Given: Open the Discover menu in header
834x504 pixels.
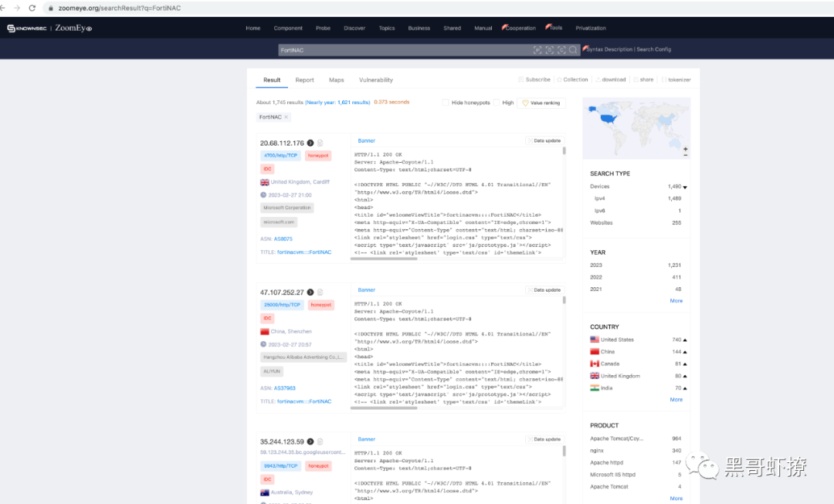Looking at the screenshot, I should pos(354,29).
